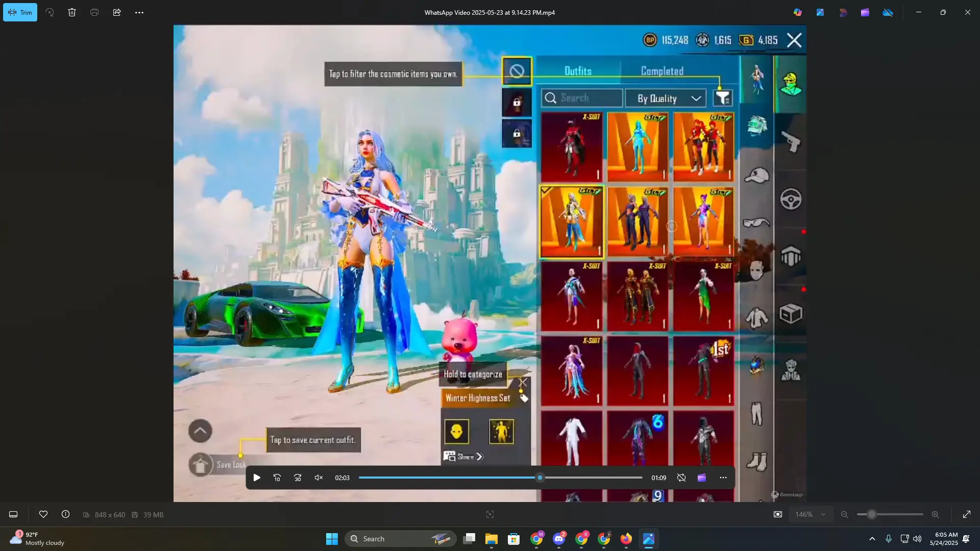Open File Explorer from taskbar
This screenshot has width=980, height=551.
pos(492,539)
